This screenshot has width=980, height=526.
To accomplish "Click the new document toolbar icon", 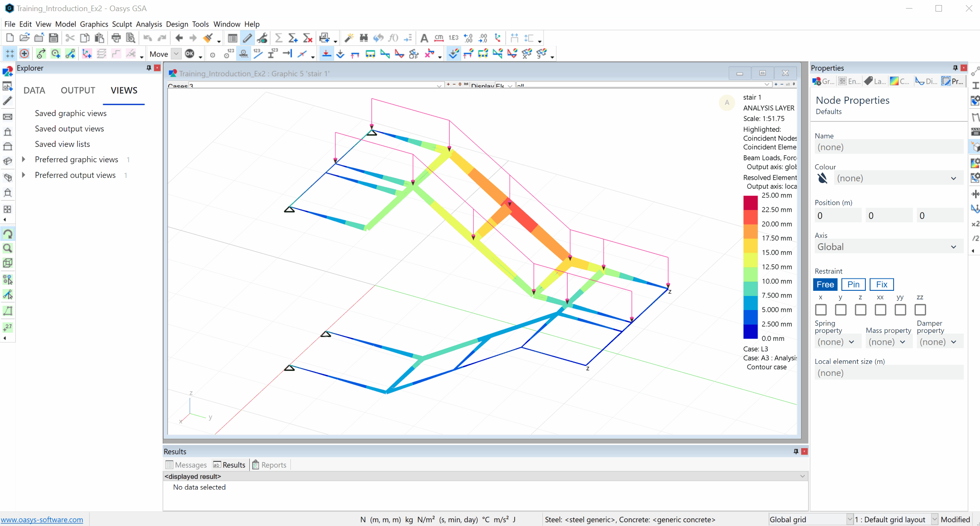I will [10, 38].
